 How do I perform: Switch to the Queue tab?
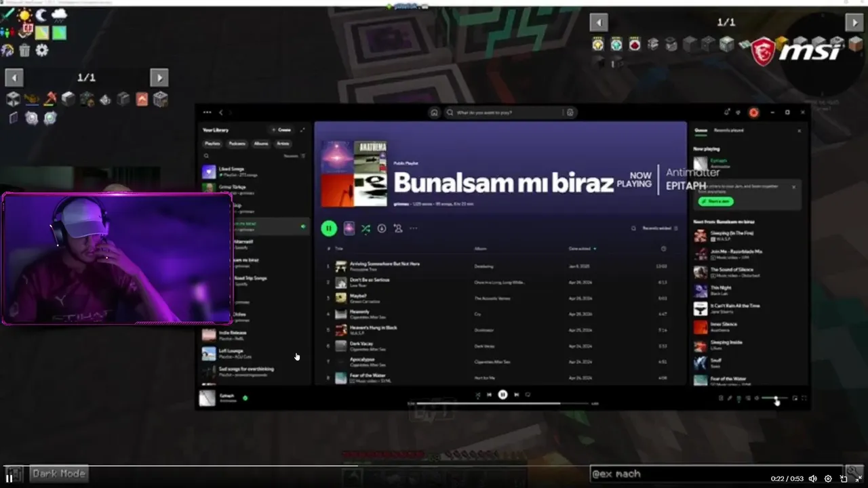[701, 130]
